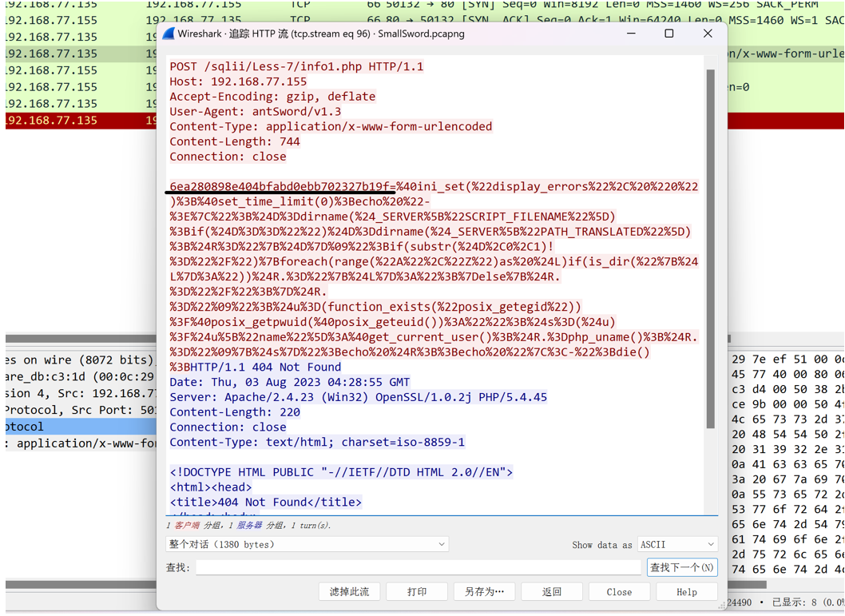This screenshot has height=616, width=845.
Task: Click the 查找下一个(N) button
Action: point(682,567)
